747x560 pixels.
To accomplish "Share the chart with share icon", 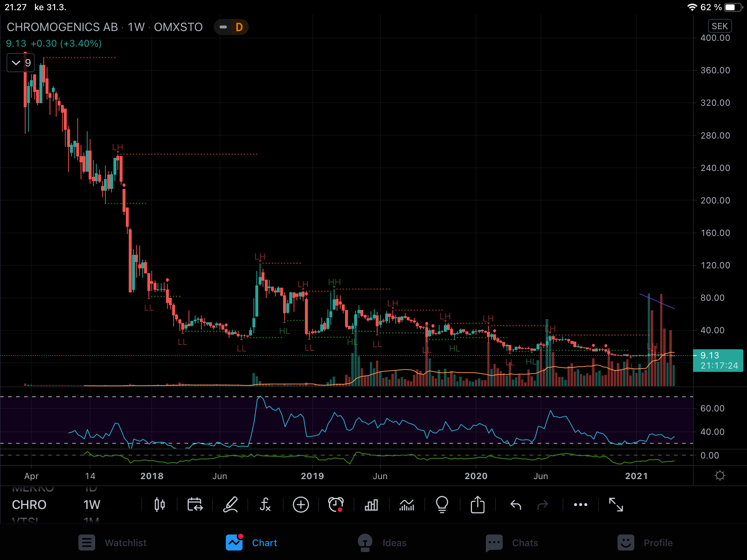I will (477, 505).
